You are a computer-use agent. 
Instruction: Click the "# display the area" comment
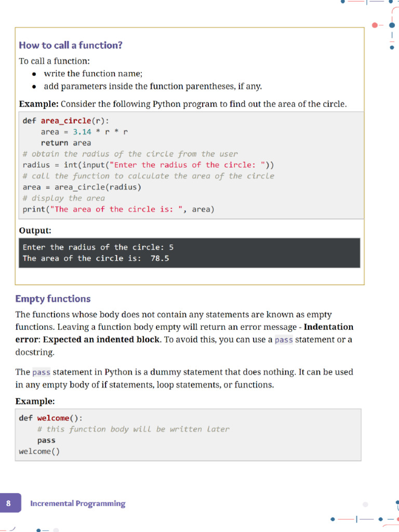pyautogui.click(x=64, y=198)
